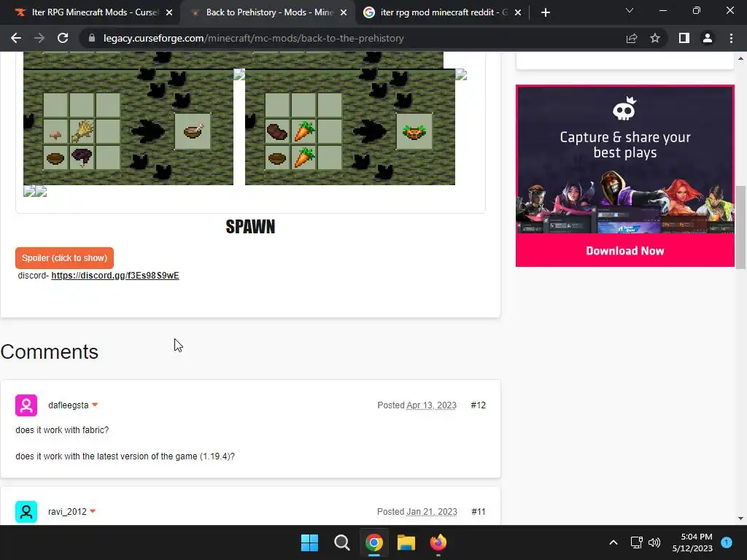
Task: Click the Jan 21, 2023 post date
Action: 432,512
